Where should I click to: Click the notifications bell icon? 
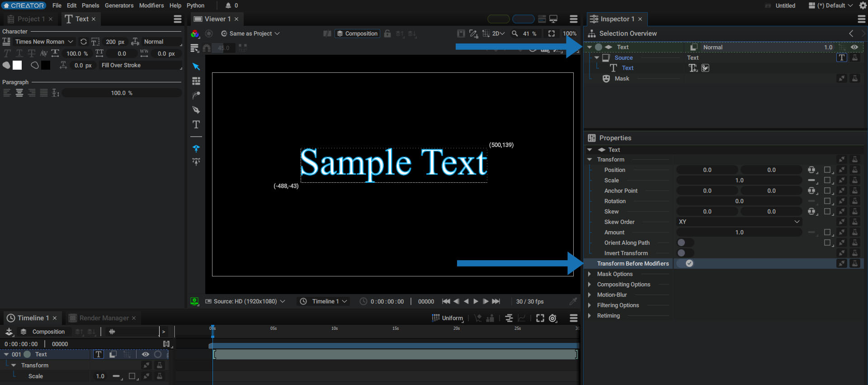pos(228,5)
